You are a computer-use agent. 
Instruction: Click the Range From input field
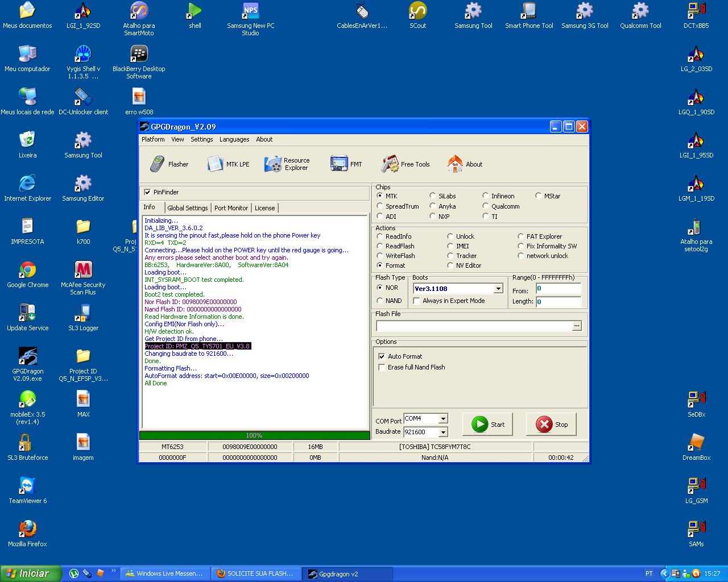pos(559,289)
